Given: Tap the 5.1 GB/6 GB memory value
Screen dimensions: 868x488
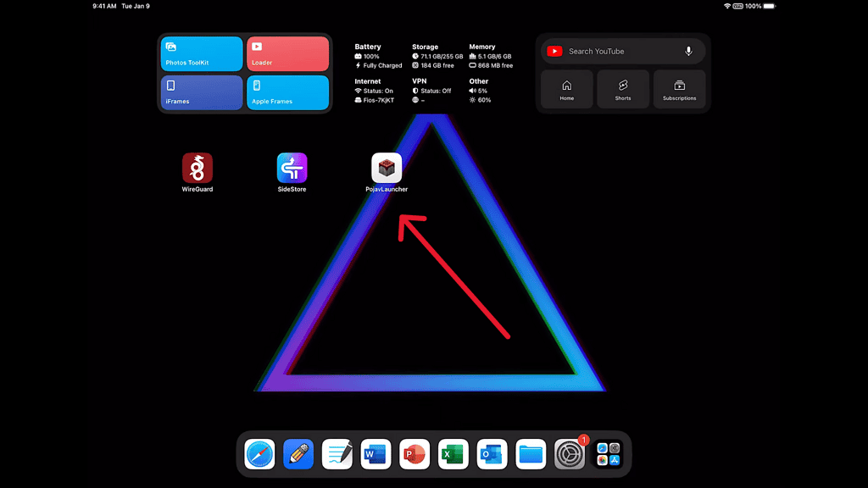Looking at the screenshot, I should [x=495, y=57].
